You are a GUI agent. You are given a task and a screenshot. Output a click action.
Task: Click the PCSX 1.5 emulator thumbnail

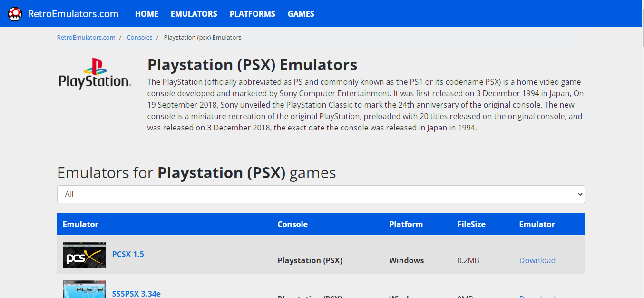pos(84,255)
